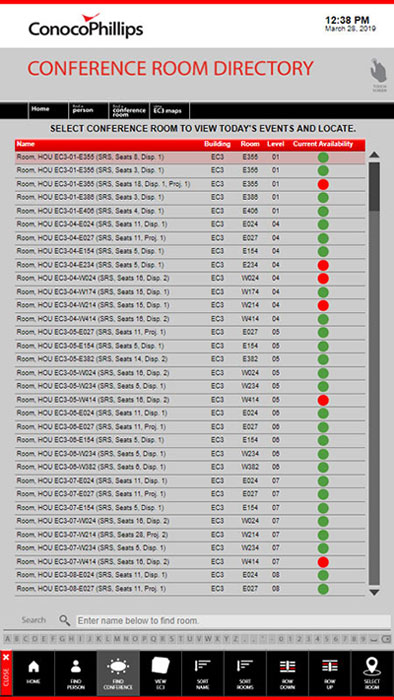
Task: Click red availability dot in EC3-07-W414 row
Action: (x=323, y=562)
